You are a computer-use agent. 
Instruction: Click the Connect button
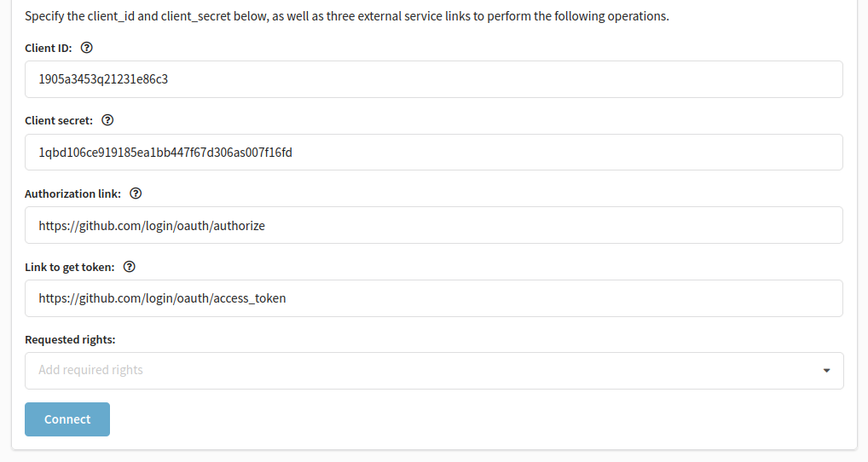(67, 419)
